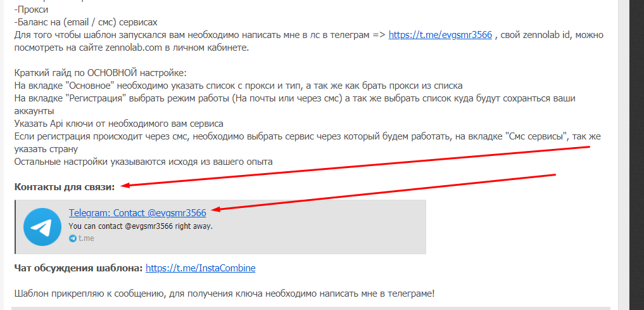This screenshot has height=310, width=644.
Task: Click the line starting 'На вкладке "Основное"'
Action: (x=239, y=86)
